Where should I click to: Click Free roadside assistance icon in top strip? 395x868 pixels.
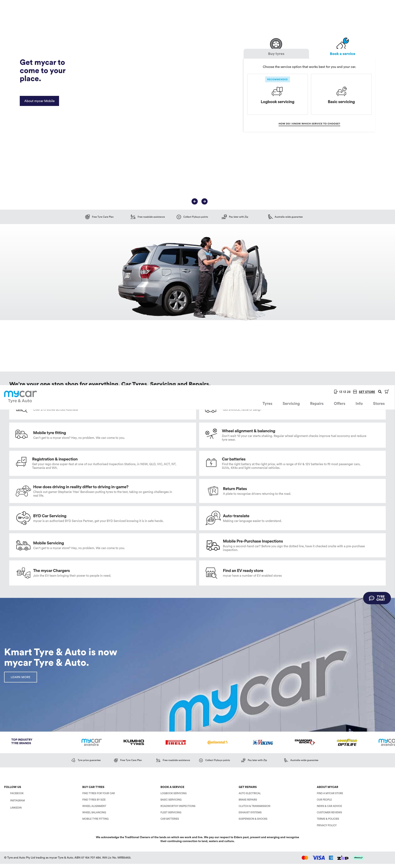[133, 217]
